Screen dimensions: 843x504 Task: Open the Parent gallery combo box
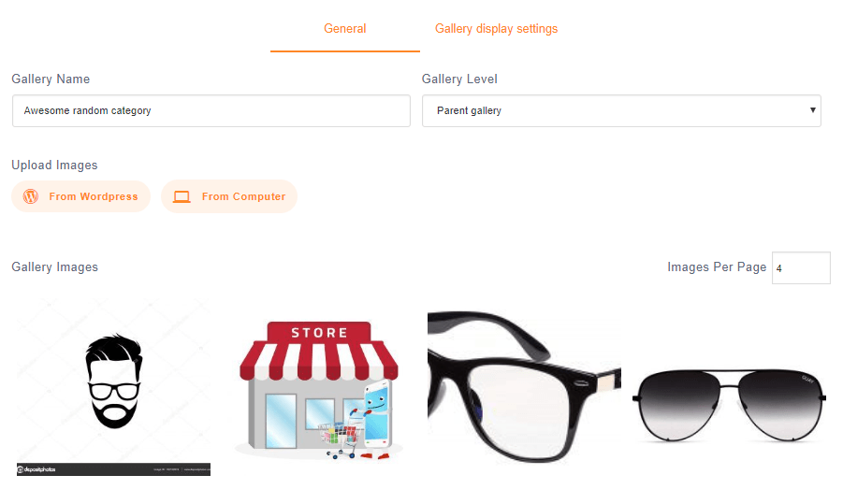pos(621,111)
